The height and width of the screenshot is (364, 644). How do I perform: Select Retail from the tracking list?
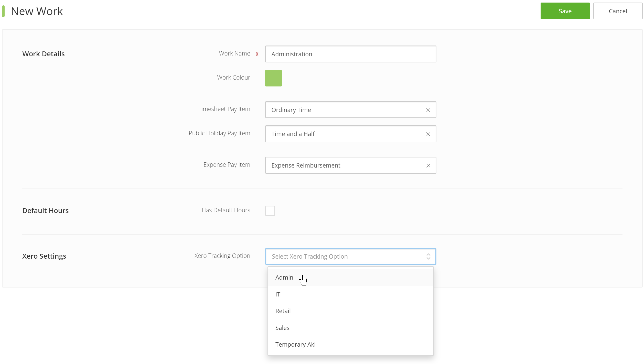[x=350, y=311]
